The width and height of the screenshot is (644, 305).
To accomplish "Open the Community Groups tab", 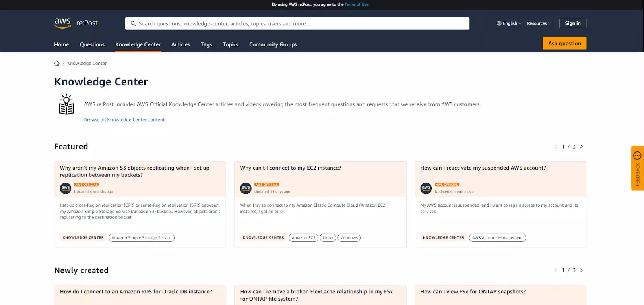I will [273, 44].
